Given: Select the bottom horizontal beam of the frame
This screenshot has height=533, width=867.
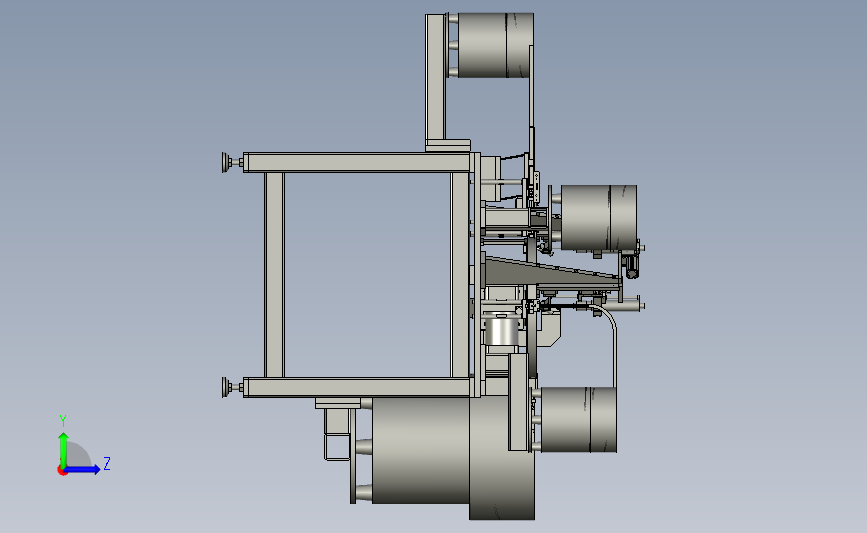Looking at the screenshot, I should [357, 387].
